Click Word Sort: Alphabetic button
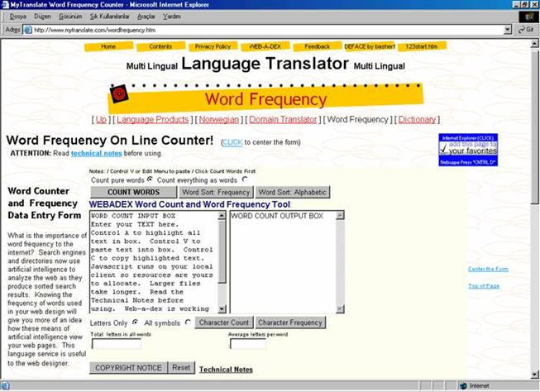 pos(293,192)
